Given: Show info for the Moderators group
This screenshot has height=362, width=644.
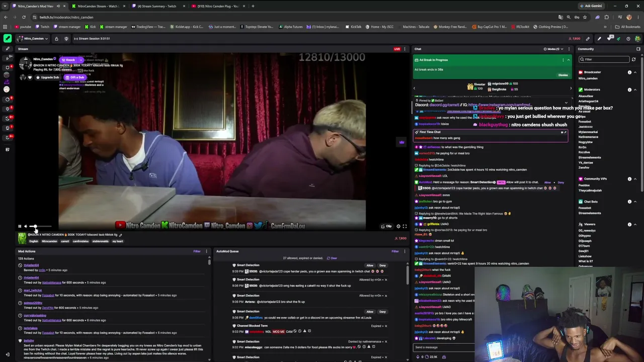Looking at the screenshot, I should click(629, 89).
